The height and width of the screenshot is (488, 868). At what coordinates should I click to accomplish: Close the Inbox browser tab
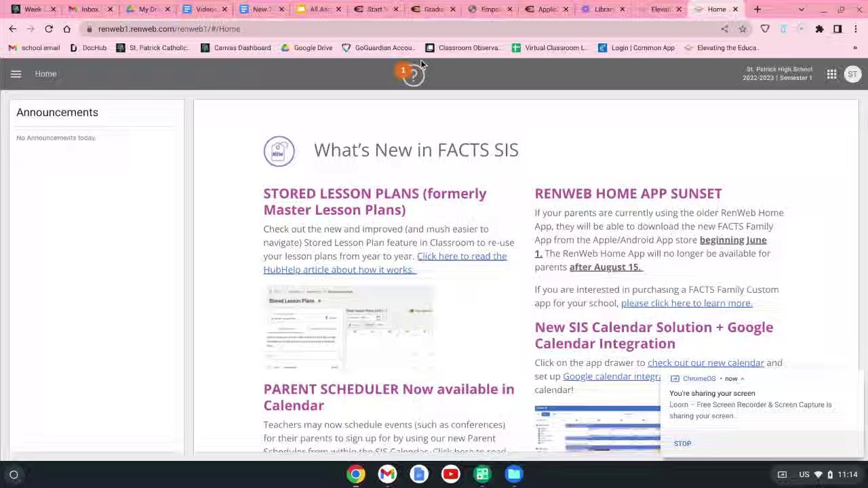[110, 9]
